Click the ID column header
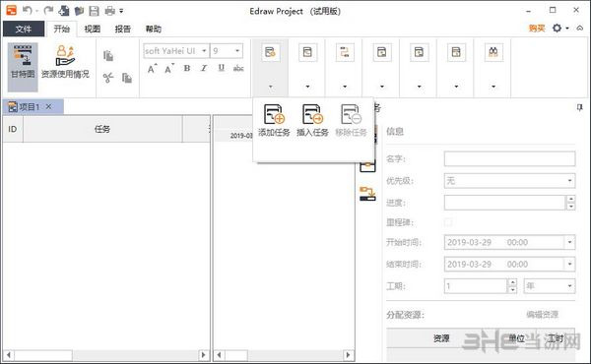Image resolution: width=591 pixels, height=364 pixels. (x=13, y=129)
